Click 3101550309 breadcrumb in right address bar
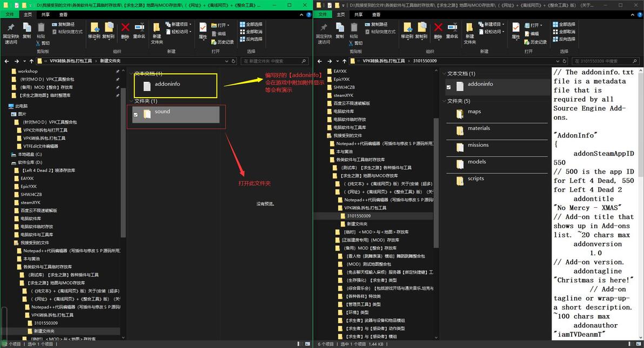 (425, 61)
